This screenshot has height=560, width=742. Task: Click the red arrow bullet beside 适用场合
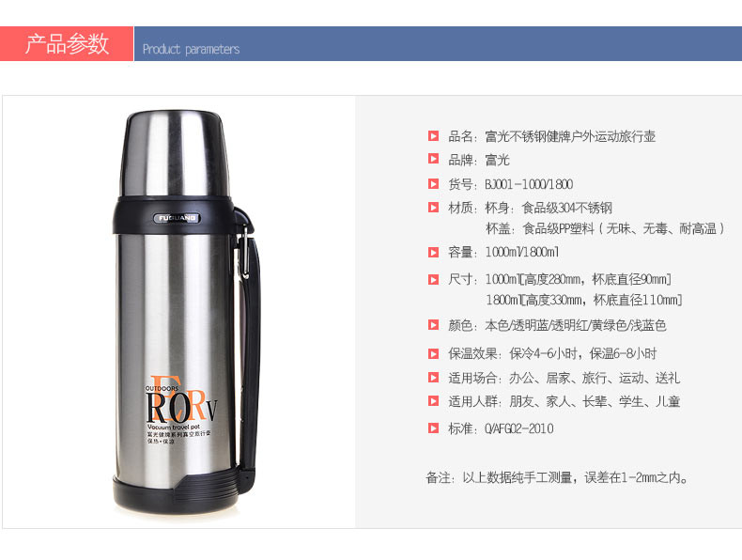(x=433, y=378)
